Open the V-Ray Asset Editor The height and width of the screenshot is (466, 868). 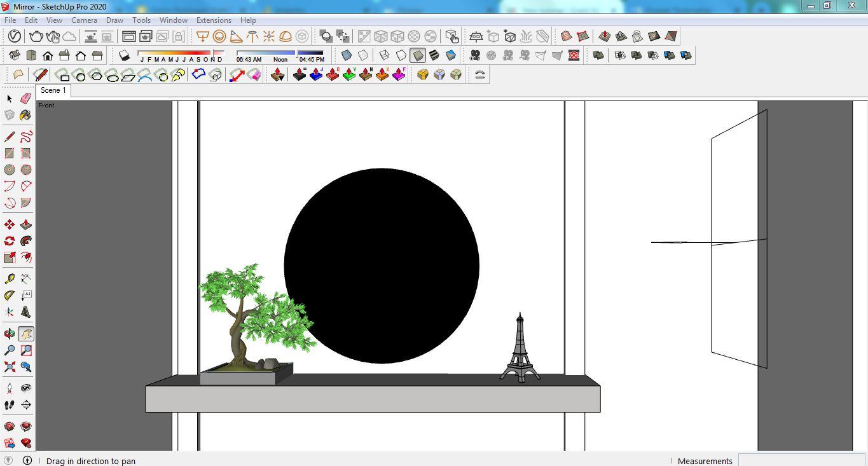coord(15,36)
